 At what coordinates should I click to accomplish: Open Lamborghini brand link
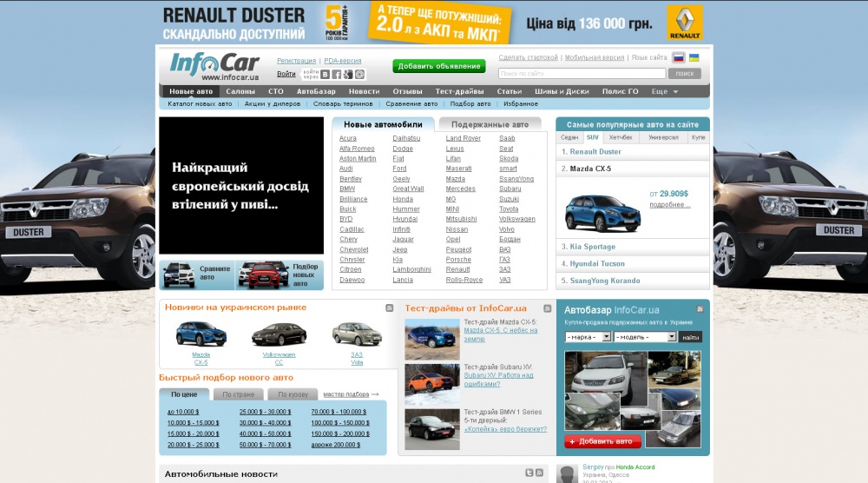pyautogui.click(x=411, y=270)
